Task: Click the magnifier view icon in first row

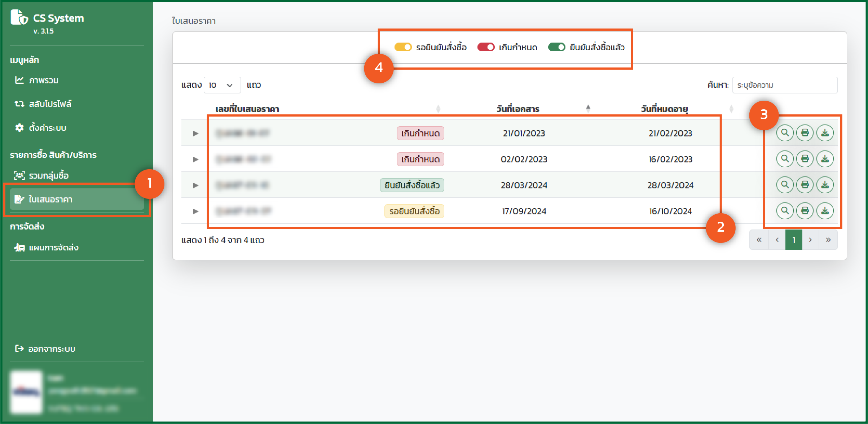Action: pyautogui.click(x=784, y=133)
